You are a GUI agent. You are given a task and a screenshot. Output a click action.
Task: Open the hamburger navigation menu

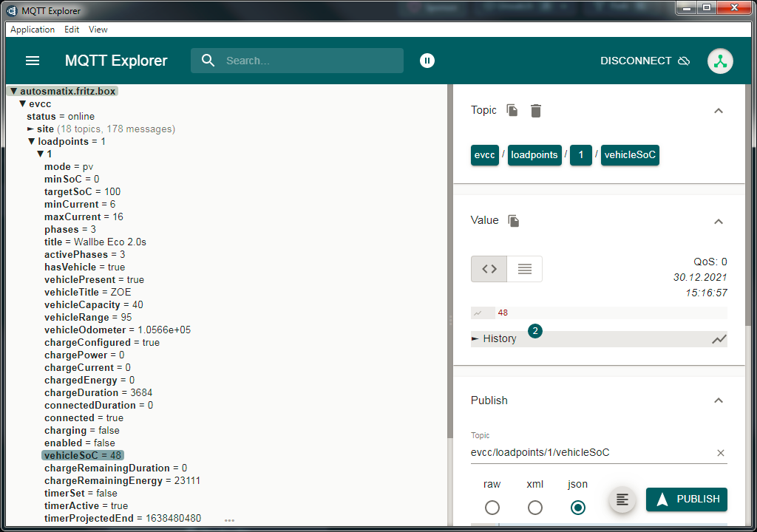[33, 61]
